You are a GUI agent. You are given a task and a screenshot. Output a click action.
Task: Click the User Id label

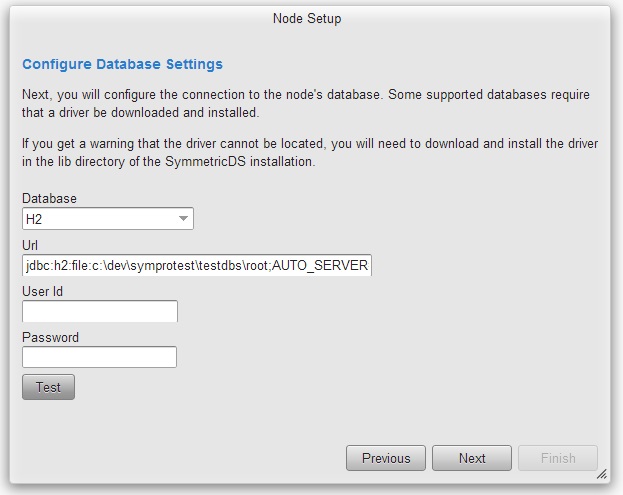pyautogui.click(x=43, y=291)
